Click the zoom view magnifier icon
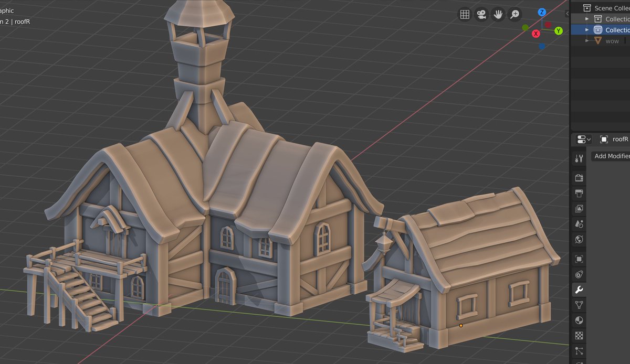Viewport: 630px width, 364px height. (x=515, y=15)
